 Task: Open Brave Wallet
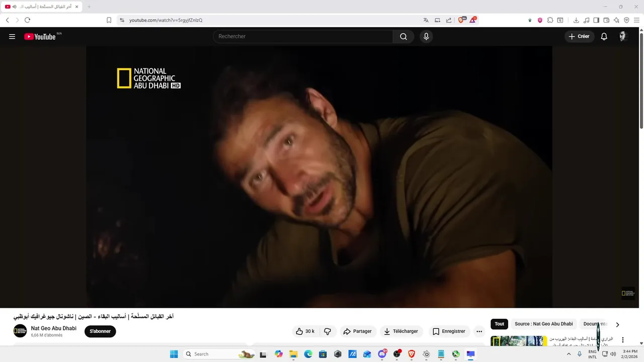click(606, 20)
